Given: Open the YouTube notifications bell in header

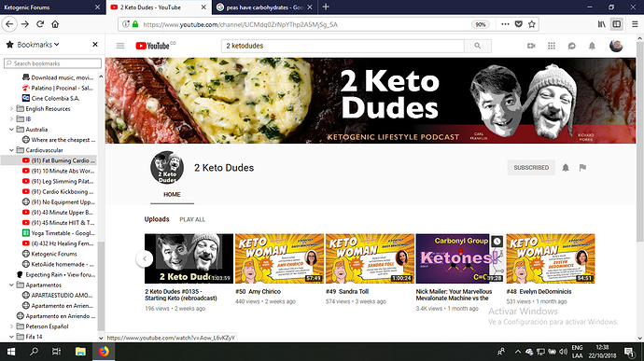Looking at the screenshot, I should click(x=592, y=46).
